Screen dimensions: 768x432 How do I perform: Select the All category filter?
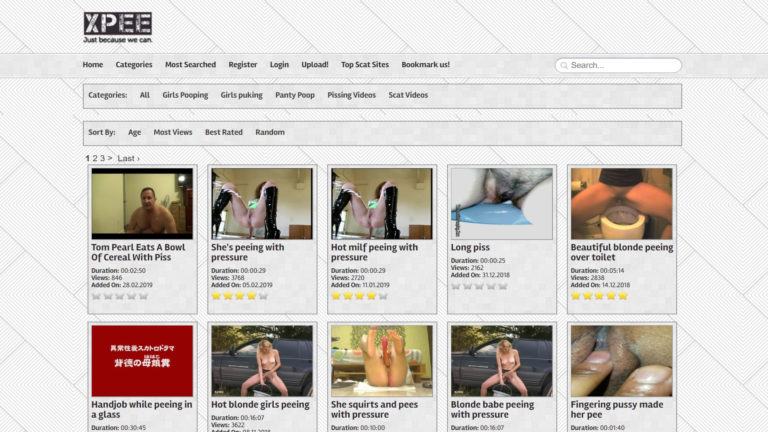tap(145, 96)
